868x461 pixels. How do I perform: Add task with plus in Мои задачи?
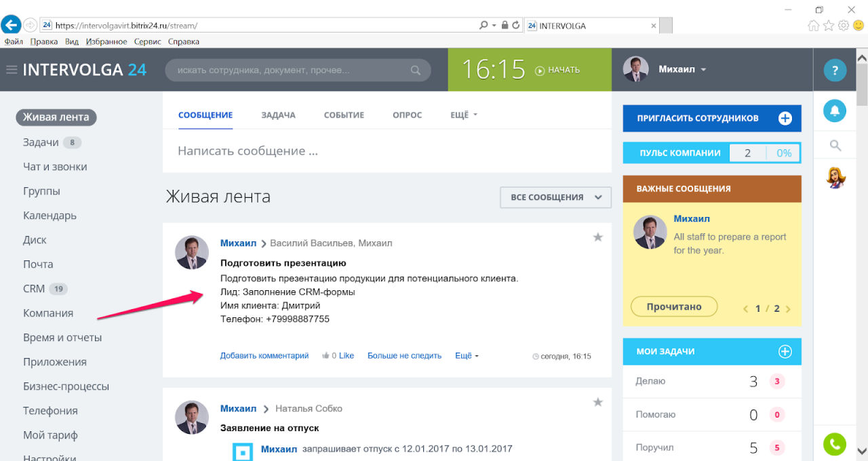pos(785,351)
